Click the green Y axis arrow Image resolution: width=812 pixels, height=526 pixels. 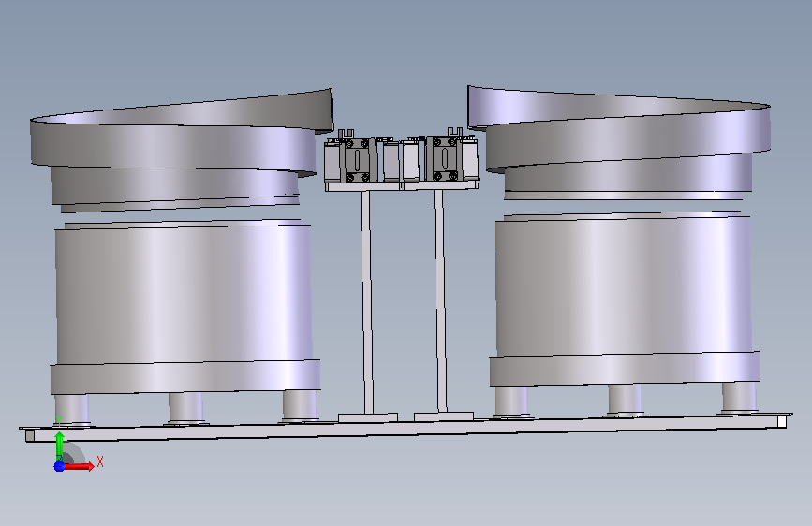pyautogui.click(x=60, y=446)
